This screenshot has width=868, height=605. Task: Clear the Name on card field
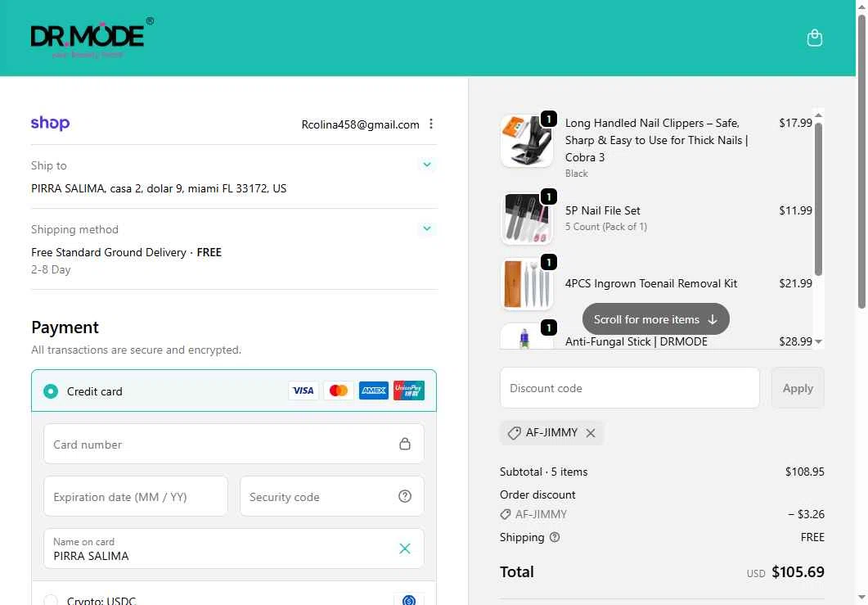(405, 549)
